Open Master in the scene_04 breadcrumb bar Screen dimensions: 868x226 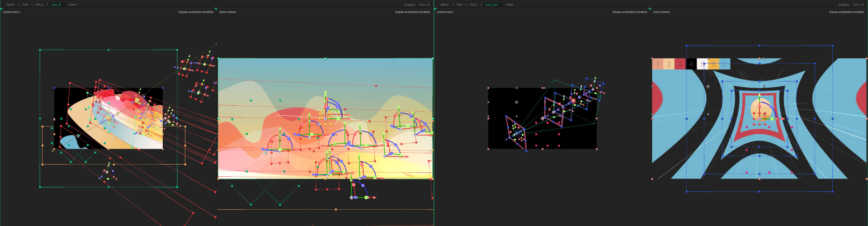tap(11, 5)
